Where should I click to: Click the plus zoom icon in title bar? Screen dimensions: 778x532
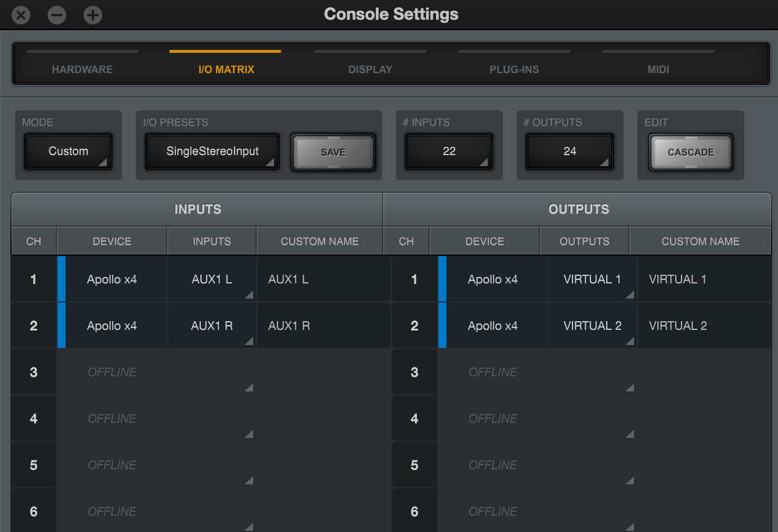[x=92, y=15]
